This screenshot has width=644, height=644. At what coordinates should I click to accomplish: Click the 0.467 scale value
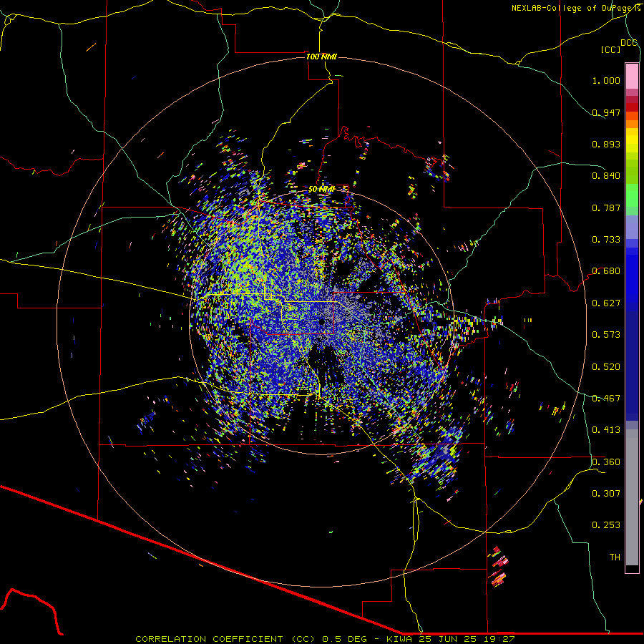(x=606, y=399)
